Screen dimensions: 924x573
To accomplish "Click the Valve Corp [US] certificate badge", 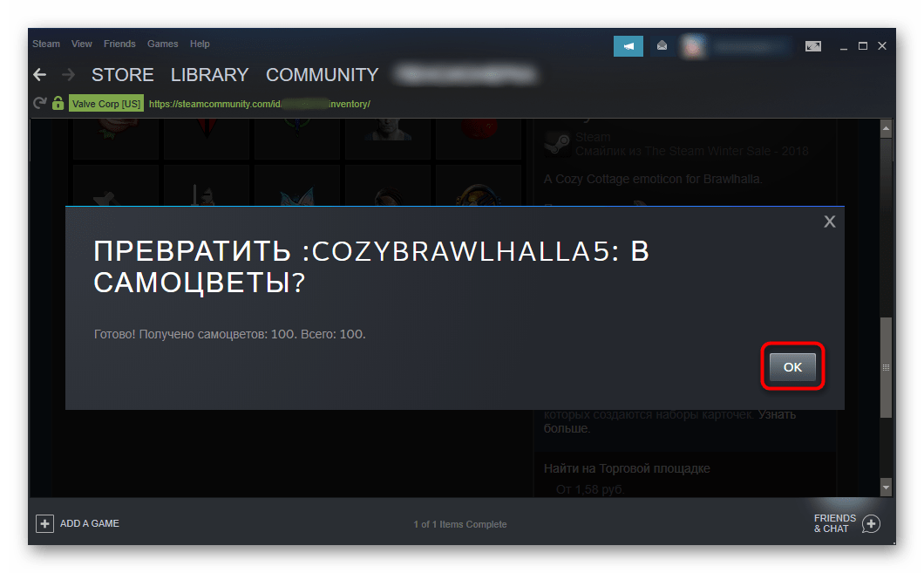I will point(106,104).
